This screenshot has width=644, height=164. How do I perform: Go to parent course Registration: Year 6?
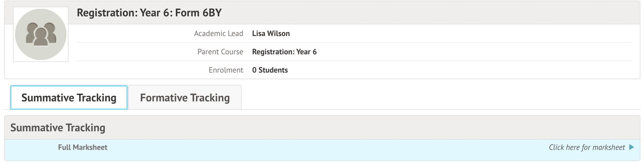[284, 52]
